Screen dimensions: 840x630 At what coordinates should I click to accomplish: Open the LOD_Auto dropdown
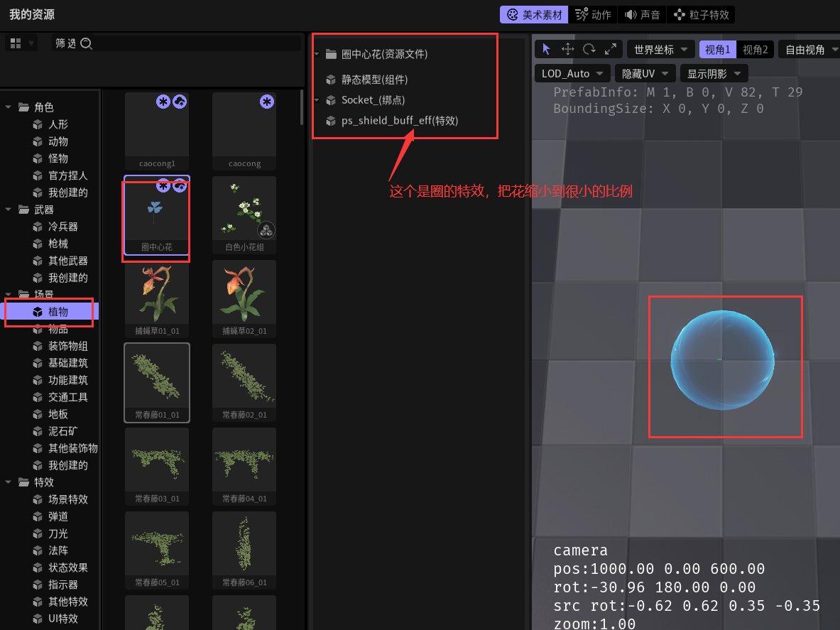[x=572, y=73]
